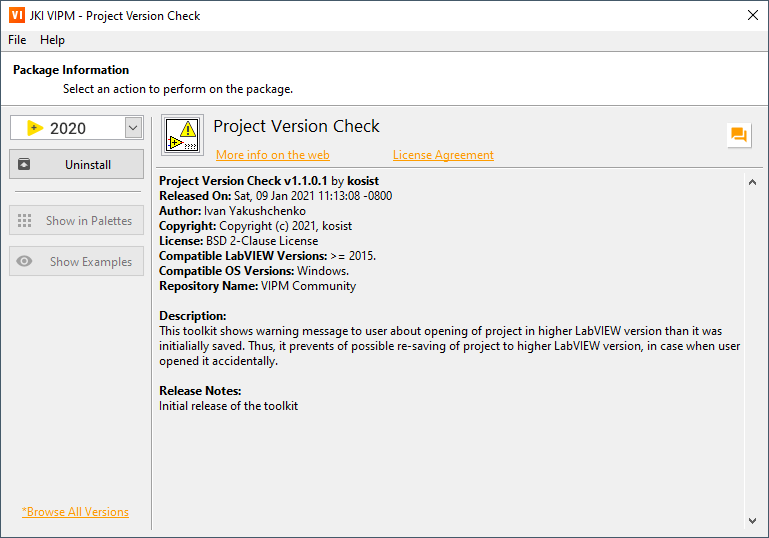Click 'Initial release of the toolkit' text
Image resolution: width=769 pixels, height=538 pixels.
coord(228,406)
